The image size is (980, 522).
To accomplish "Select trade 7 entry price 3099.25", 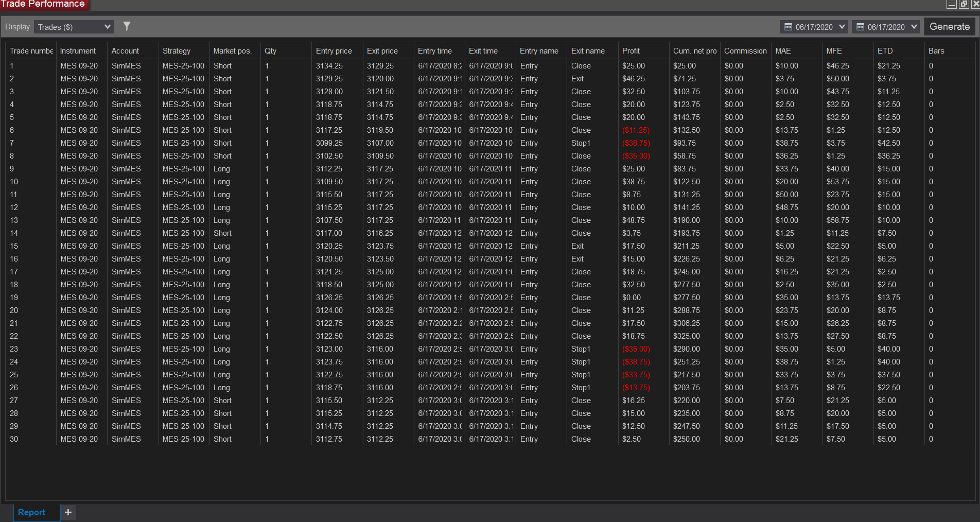I will coord(329,143).
